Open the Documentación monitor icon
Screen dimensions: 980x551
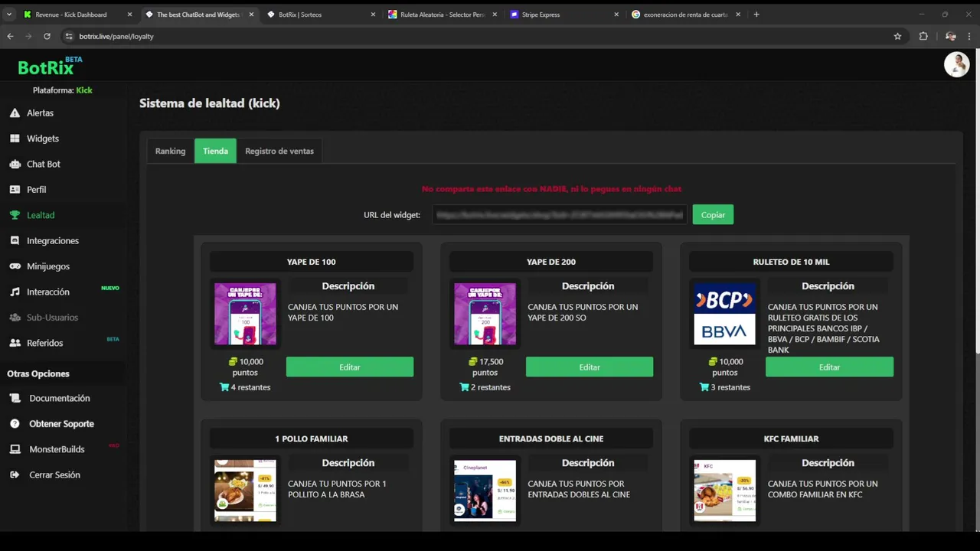point(15,398)
